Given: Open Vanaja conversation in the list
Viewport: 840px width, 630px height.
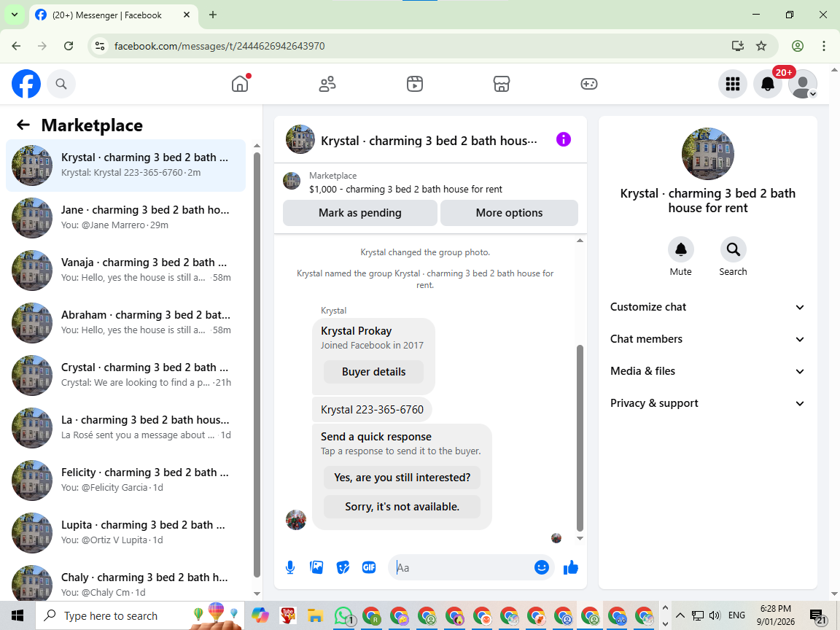Looking at the screenshot, I should tap(126, 270).
